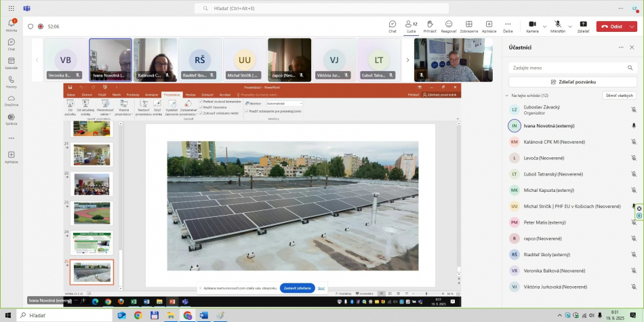Open the Reagovať reactions menu
This screenshot has height=322, width=644.
tap(449, 26)
